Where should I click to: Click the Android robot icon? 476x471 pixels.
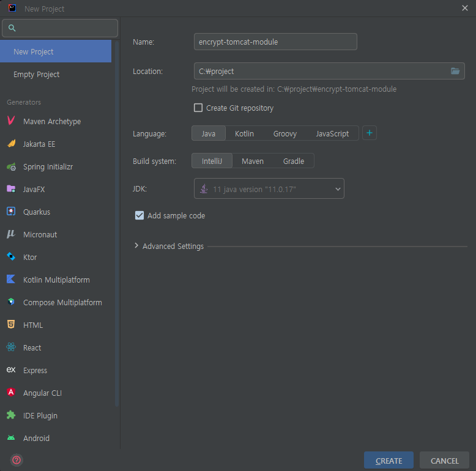pos(11,437)
